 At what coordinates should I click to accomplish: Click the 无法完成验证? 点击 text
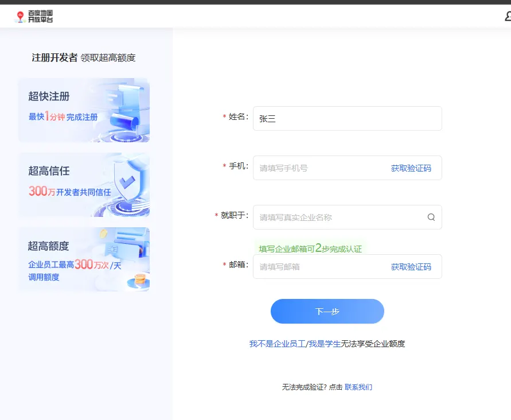[x=312, y=387]
